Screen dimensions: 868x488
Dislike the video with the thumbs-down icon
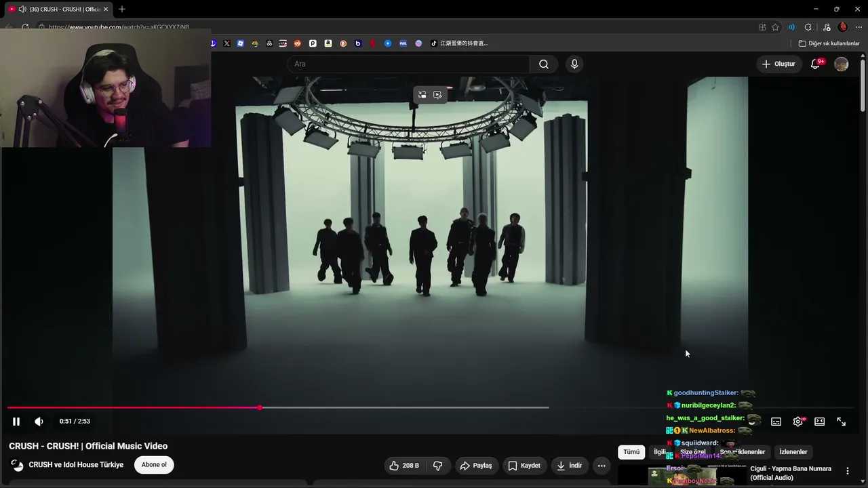click(438, 466)
